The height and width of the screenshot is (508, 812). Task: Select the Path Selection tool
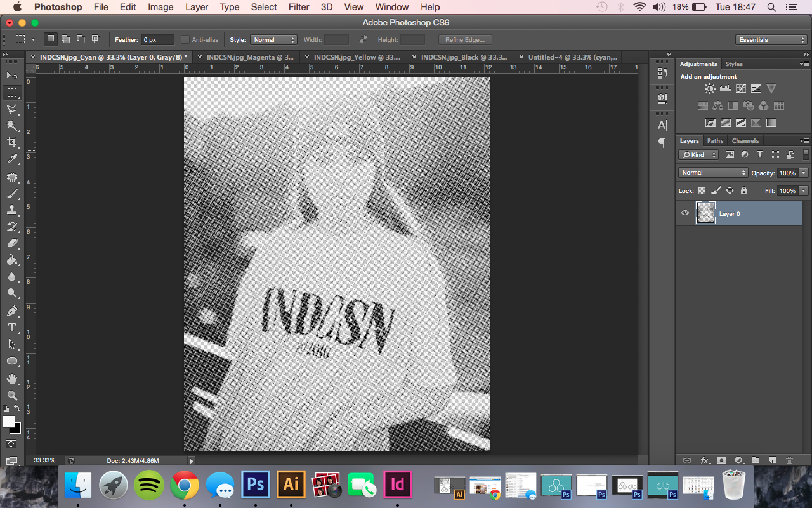point(11,344)
